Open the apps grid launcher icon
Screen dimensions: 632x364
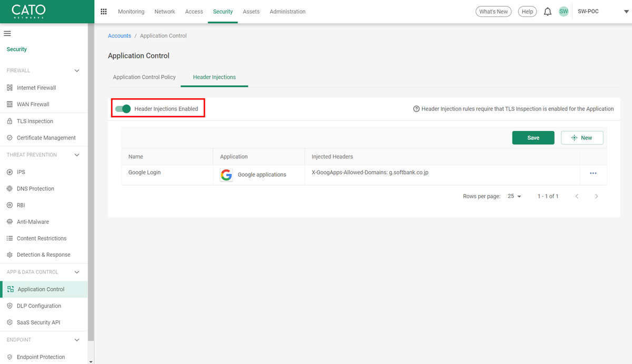coord(104,12)
